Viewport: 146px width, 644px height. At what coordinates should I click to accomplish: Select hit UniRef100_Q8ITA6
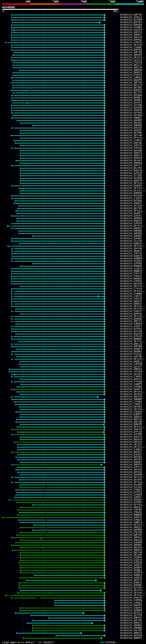point(131,135)
